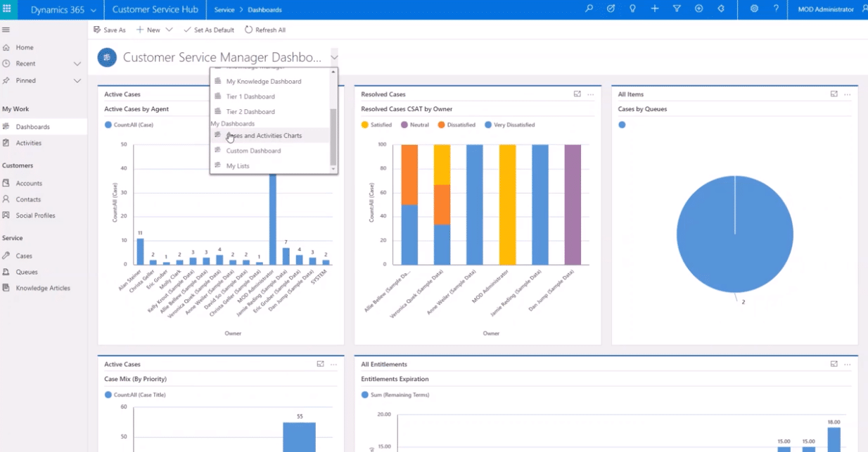Open the dashboard title dropdown

(x=334, y=57)
